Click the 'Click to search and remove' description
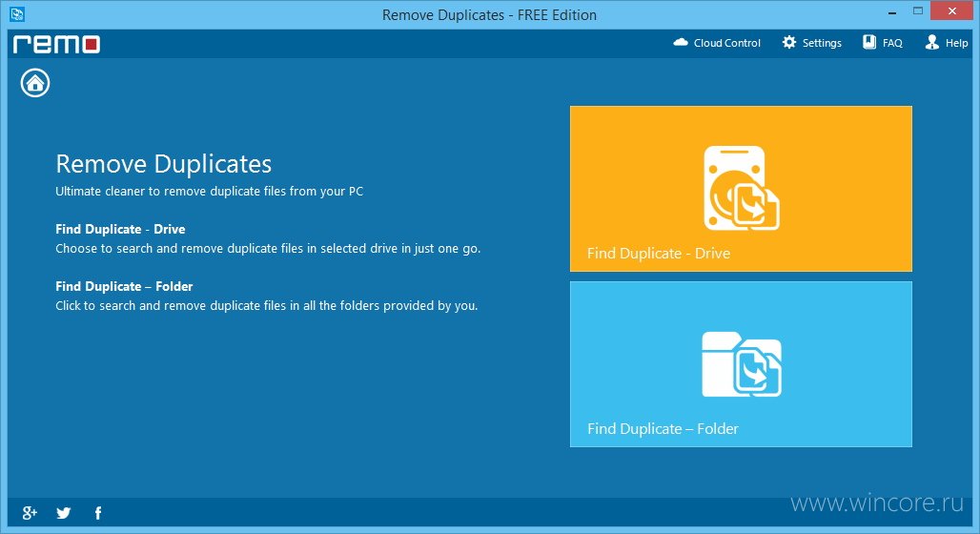The height and width of the screenshot is (534, 980). click(x=266, y=306)
